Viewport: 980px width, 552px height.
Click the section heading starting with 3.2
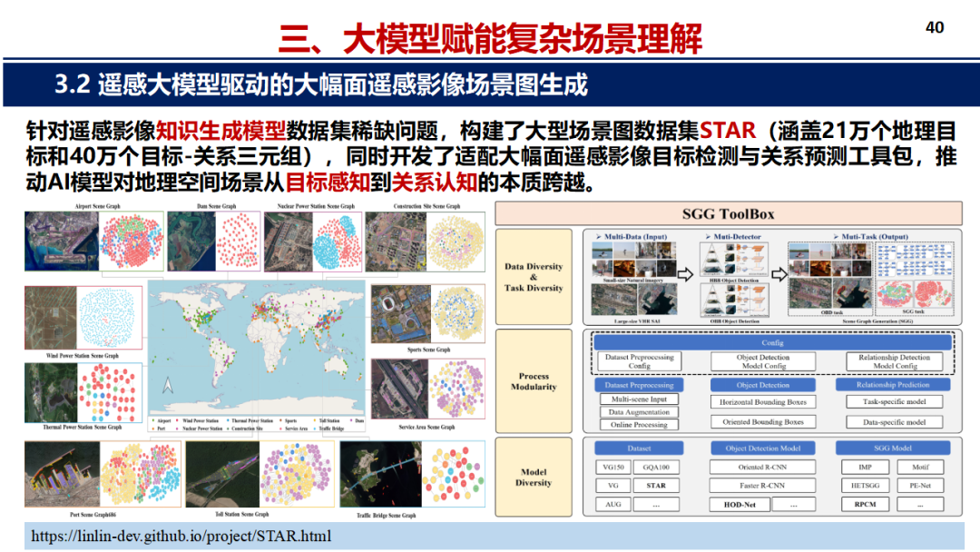(321, 84)
